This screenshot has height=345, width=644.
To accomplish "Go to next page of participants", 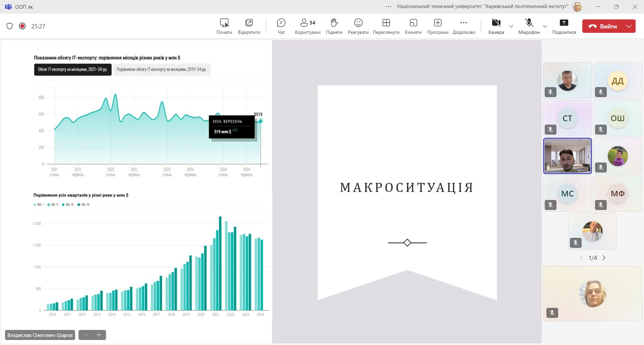I will (604, 258).
